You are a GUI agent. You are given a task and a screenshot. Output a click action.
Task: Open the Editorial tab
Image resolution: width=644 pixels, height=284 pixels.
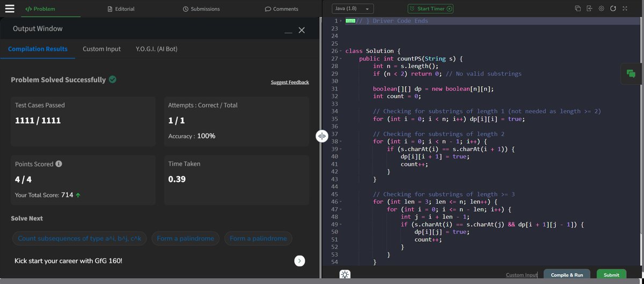(x=121, y=9)
